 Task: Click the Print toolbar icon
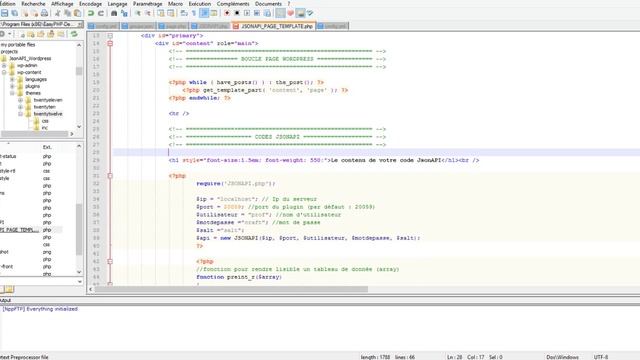[44, 13]
